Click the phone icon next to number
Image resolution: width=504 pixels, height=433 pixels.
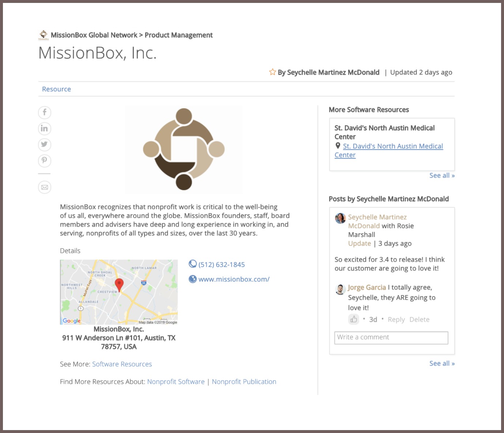[x=193, y=264]
